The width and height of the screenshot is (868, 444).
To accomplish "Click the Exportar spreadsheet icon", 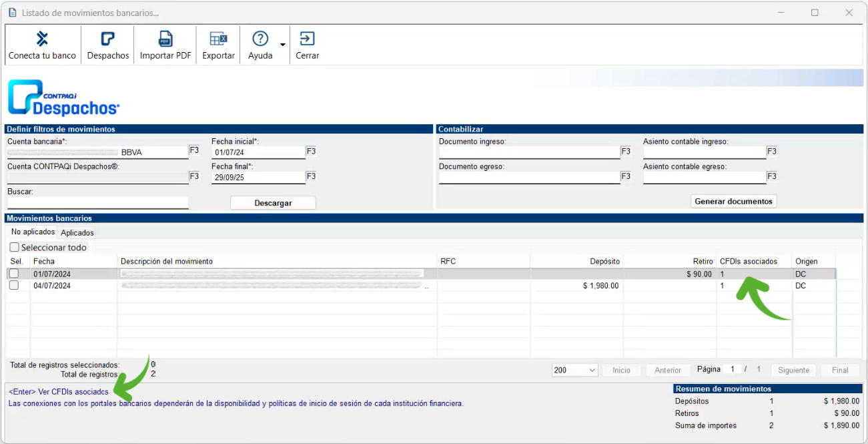I will click(218, 39).
